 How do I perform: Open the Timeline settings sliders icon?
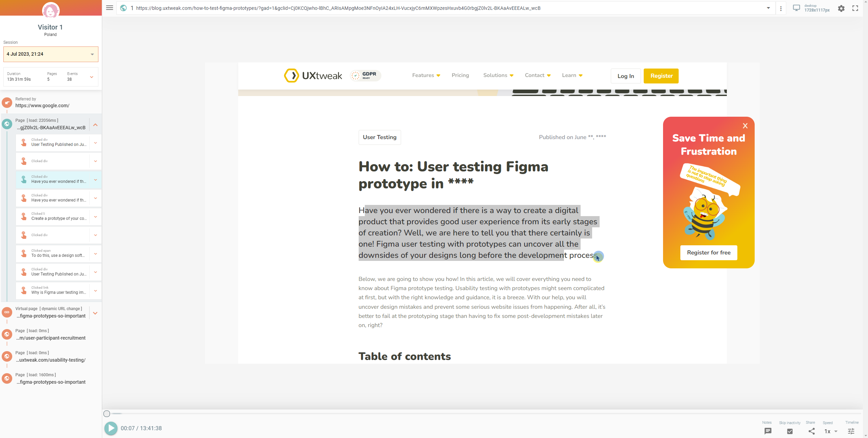point(851,431)
